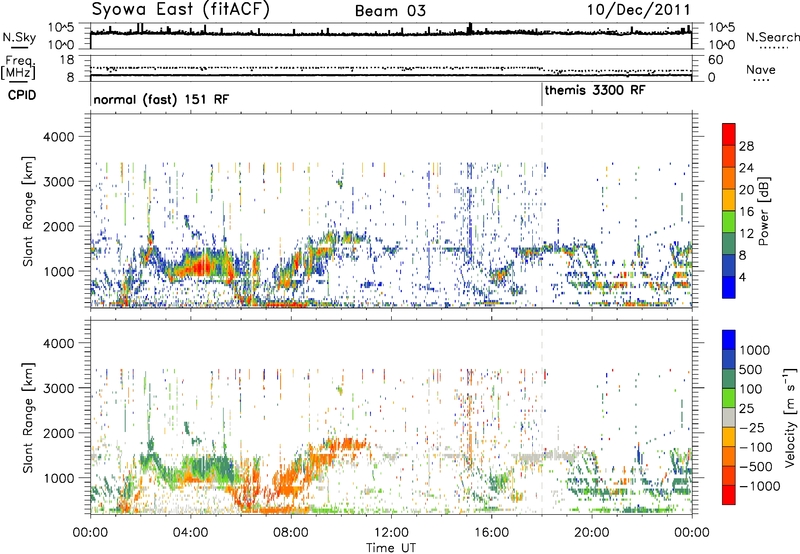Screen dimensions: 800x554
Task: Select the 'N.Sky' legend label
Action: coord(19,37)
